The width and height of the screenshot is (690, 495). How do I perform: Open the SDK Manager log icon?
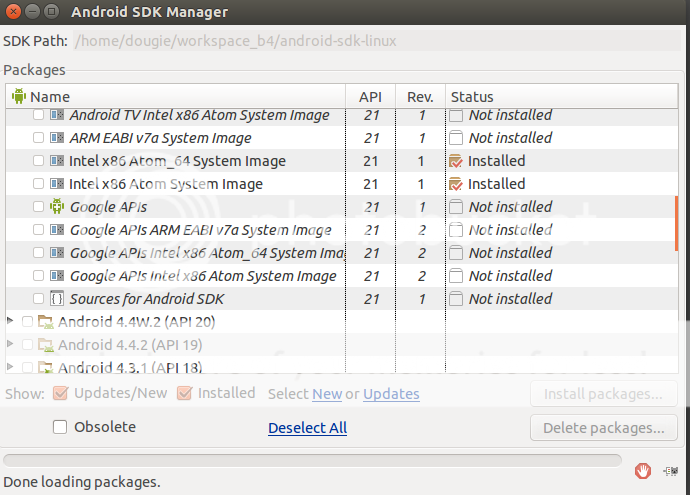click(671, 471)
